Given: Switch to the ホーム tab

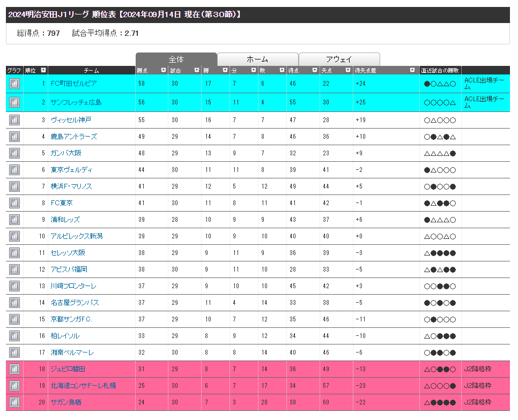Looking at the screenshot, I should pos(257,59).
